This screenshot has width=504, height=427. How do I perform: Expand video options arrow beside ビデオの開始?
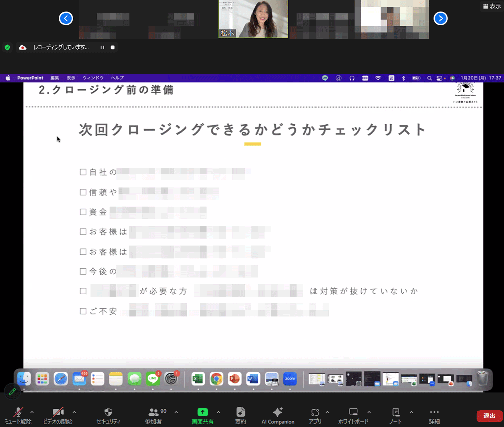[74, 412]
